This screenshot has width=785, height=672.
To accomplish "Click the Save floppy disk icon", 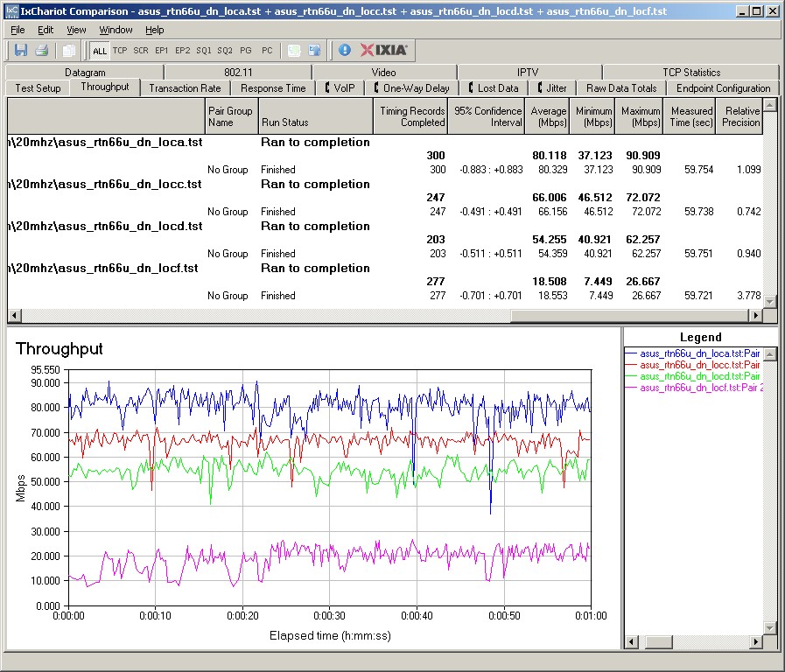I will pos(20,50).
